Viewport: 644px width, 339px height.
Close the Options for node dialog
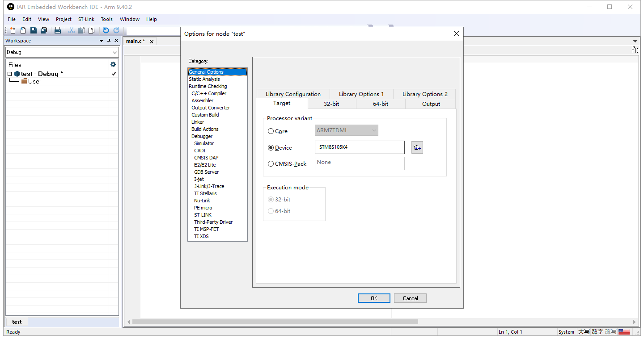point(457,33)
